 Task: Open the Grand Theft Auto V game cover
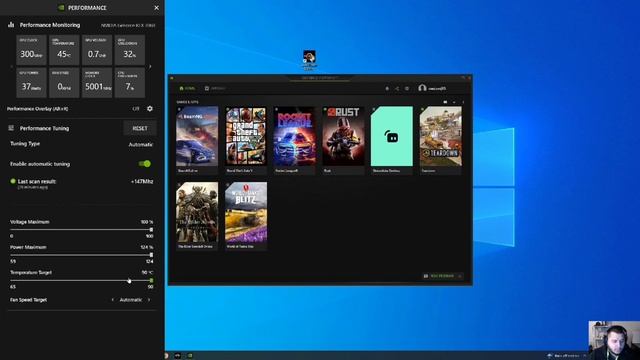pos(246,136)
